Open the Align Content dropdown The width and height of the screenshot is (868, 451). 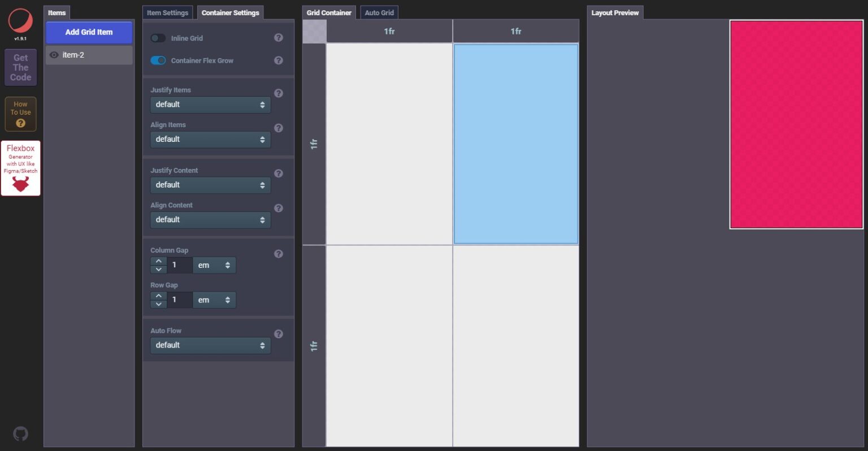210,220
